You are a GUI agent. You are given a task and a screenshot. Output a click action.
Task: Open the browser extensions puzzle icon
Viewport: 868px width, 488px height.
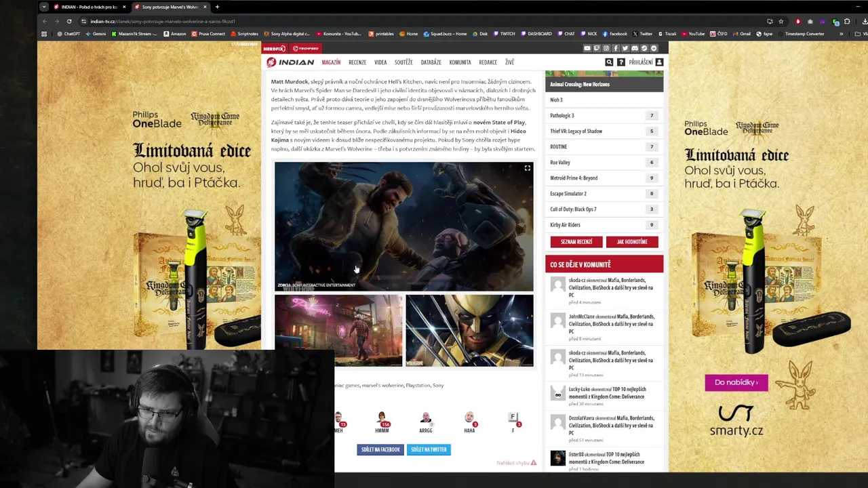point(847,21)
